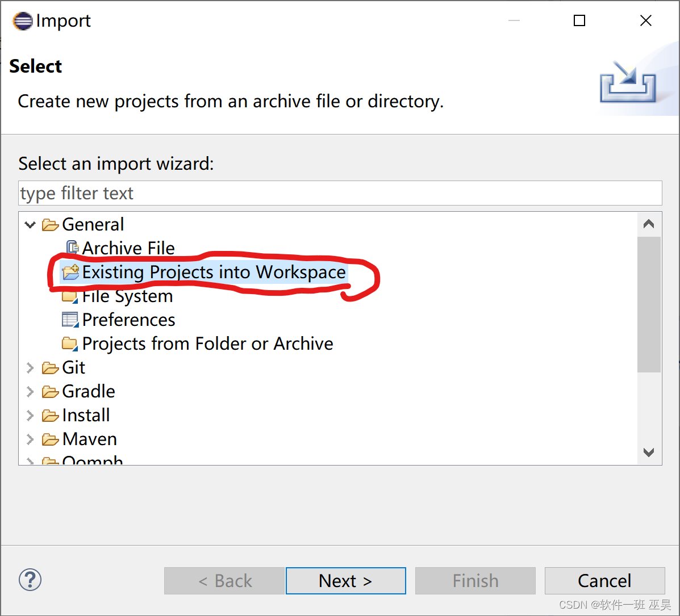Click the Git folder icon
The image size is (680, 616).
[51, 367]
